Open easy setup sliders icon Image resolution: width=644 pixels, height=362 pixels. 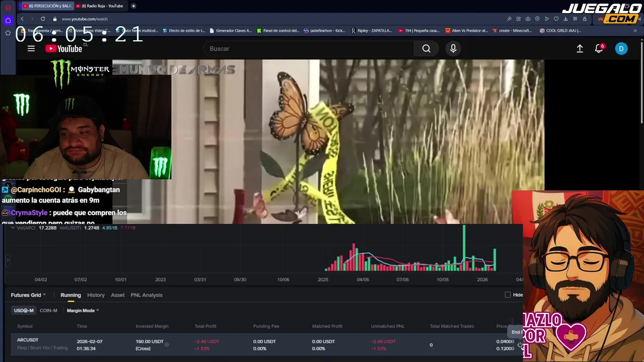[575, 19]
